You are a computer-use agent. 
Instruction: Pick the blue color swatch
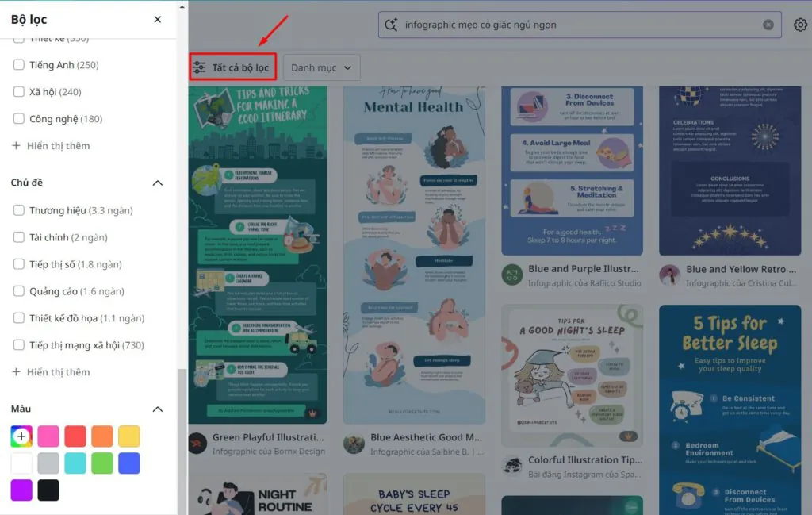point(129,463)
